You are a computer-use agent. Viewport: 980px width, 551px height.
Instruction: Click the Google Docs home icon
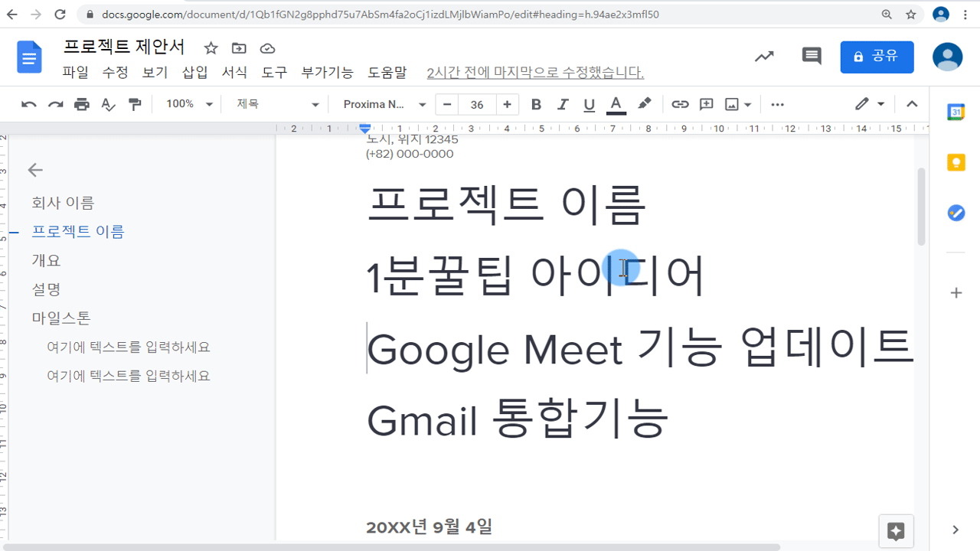tap(29, 58)
